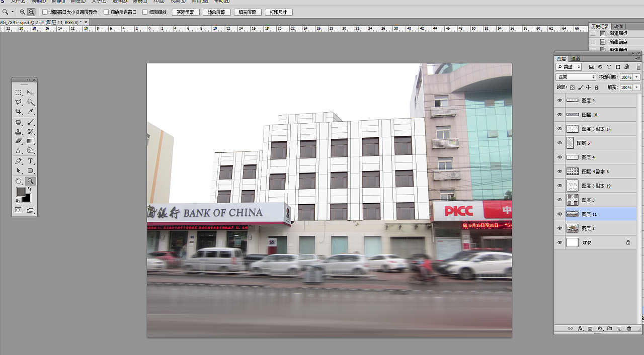Image resolution: width=644 pixels, height=355 pixels.
Task: Filter layers by pixel layers
Action: tap(592, 67)
